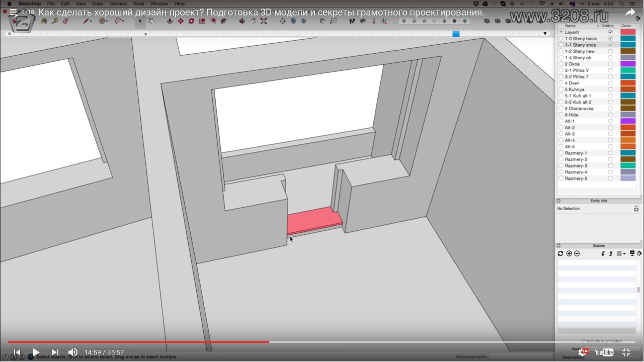Open the Camera menu
This screenshot has width=644, height=362.
[118, 4]
